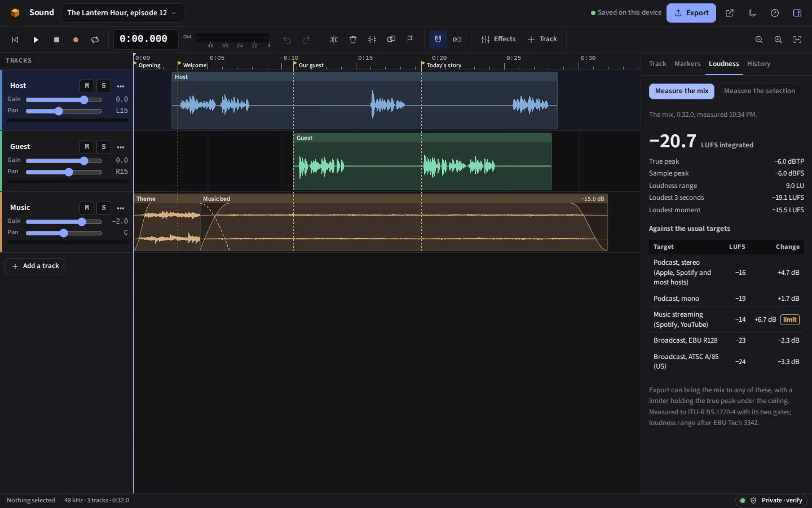The image size is (812, 508).
Task: Adjust the Host track Gain slider
Action: (64, 100)
